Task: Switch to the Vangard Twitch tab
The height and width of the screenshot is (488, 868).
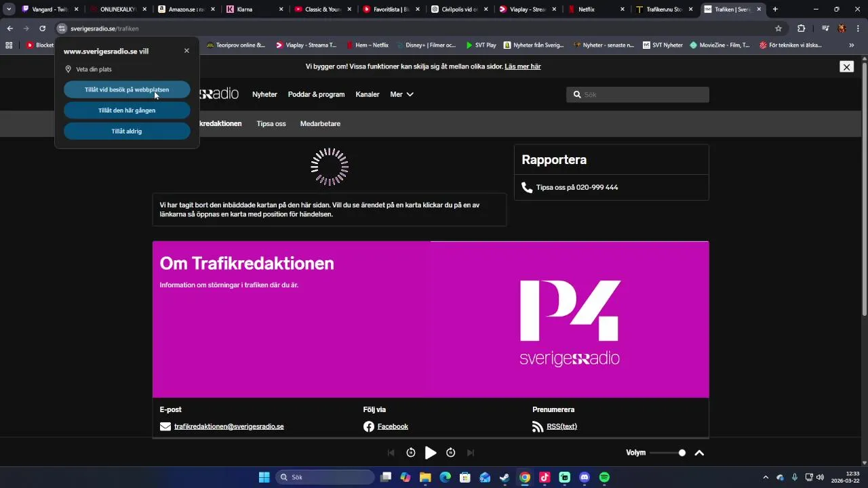Action: (x=52, y=9)
